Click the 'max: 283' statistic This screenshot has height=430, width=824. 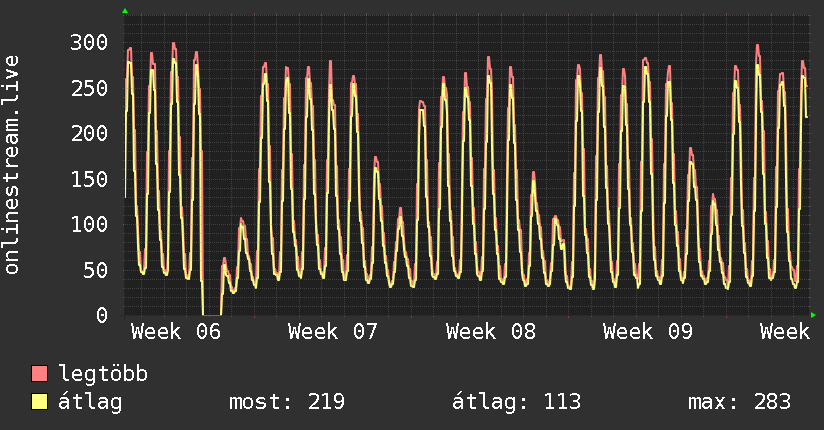pyautogui.click(x=739, y=402)
